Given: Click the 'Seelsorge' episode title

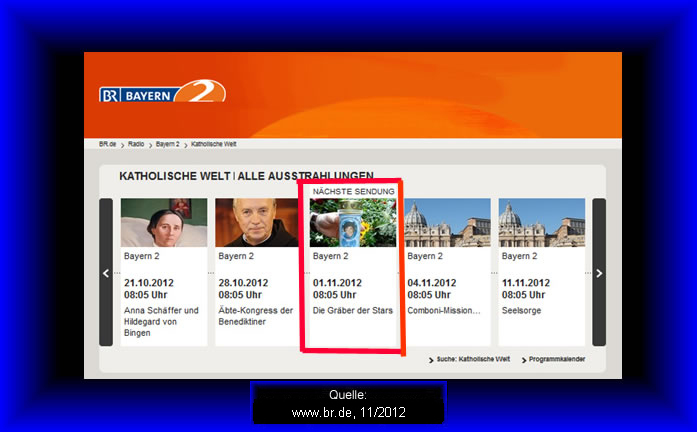Looking at the screenshot, I should [523, 310].
